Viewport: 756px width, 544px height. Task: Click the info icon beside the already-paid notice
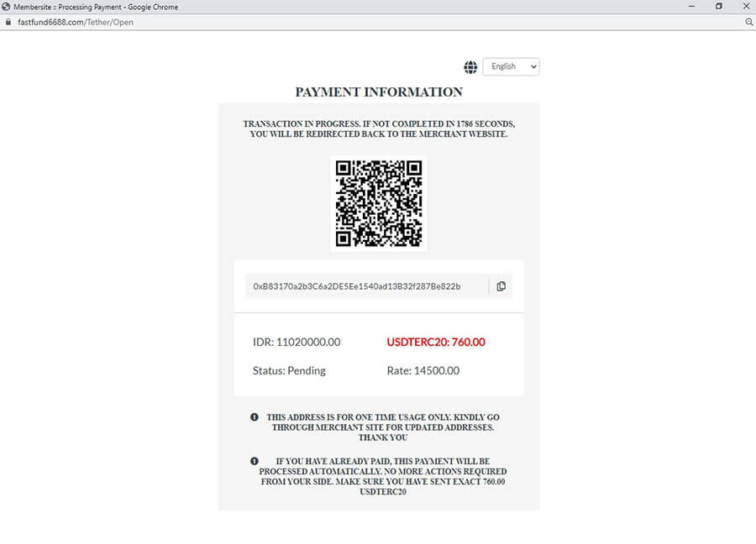[x=254, y=462]
